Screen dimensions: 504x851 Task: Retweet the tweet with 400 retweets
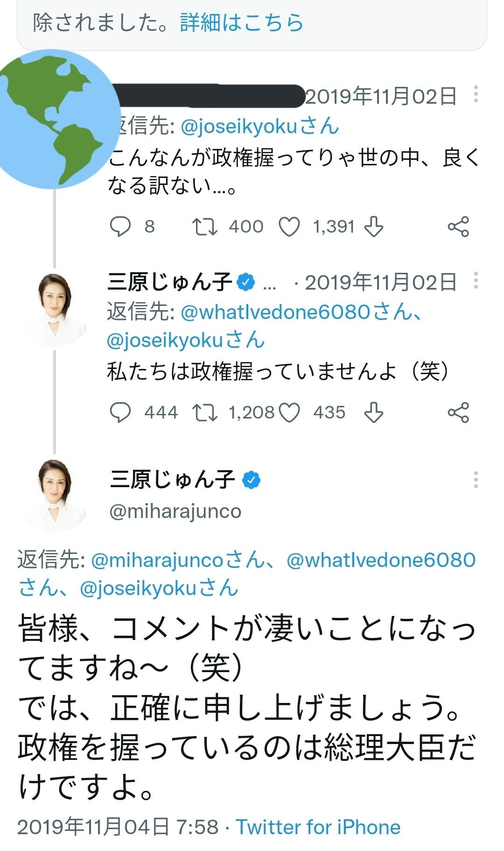pos(204,227)
